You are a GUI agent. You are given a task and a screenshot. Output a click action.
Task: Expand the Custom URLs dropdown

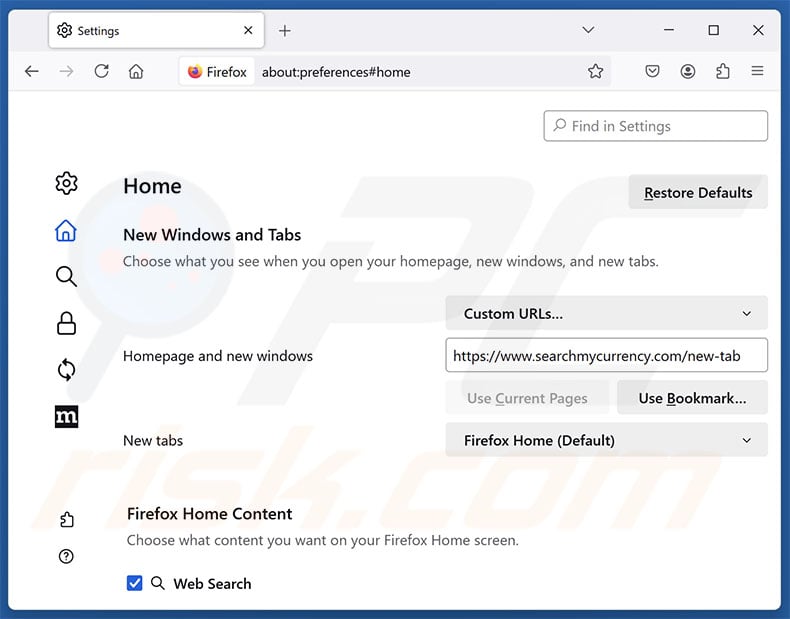point(606,313)
